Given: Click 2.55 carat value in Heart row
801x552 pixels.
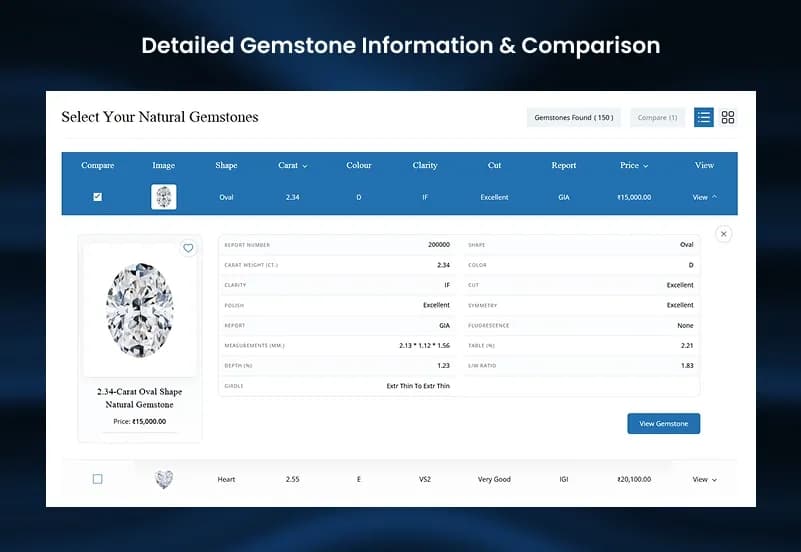Looking at the screenshot, I should pyautogui.click(x=293, y=479).
